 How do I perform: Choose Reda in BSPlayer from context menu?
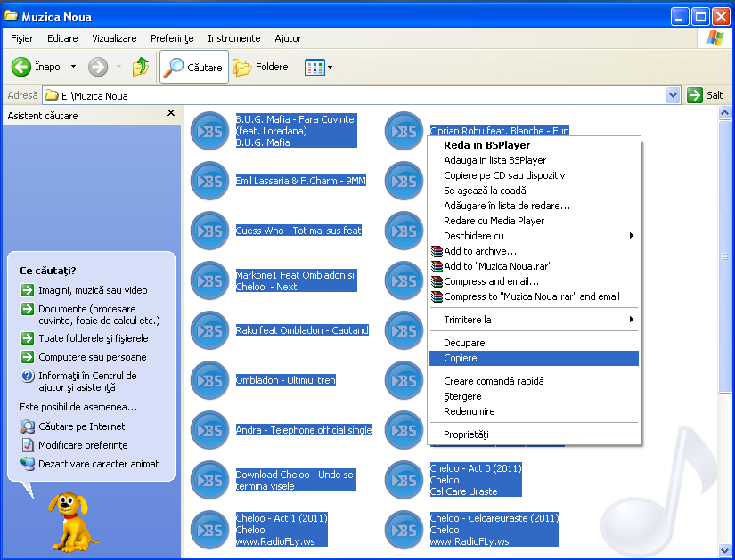534,145
